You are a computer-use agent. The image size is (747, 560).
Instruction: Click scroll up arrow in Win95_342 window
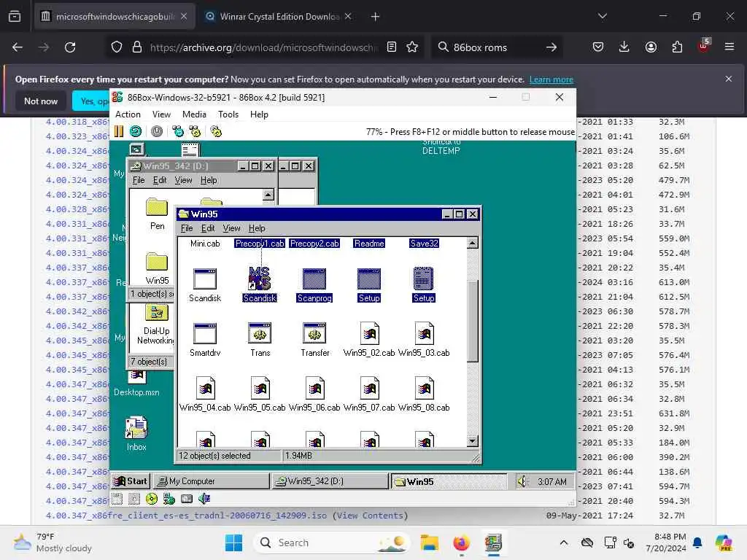[x=268, y=194]
